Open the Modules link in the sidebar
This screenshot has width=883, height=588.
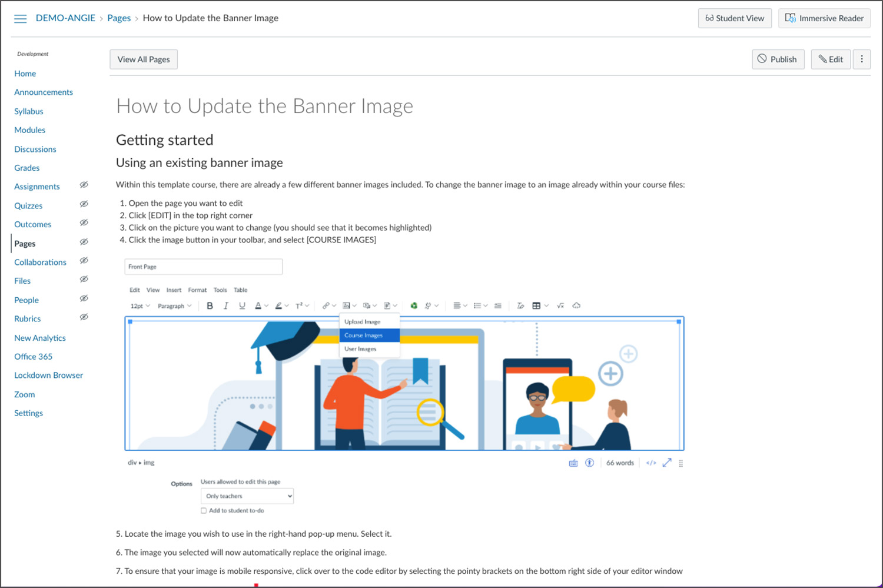[30, 130]
